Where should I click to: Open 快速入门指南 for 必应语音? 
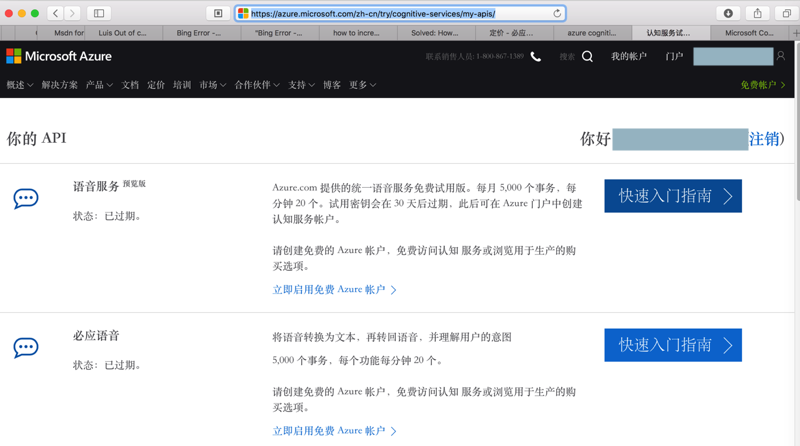[x=673, y=345]
